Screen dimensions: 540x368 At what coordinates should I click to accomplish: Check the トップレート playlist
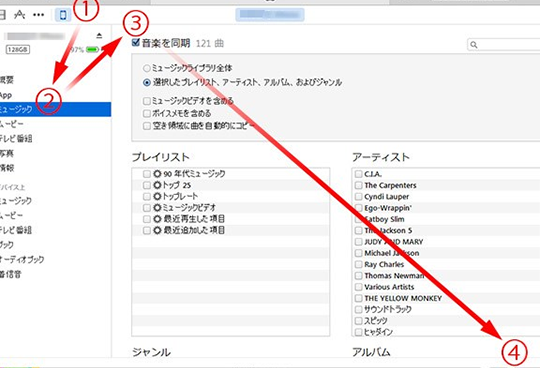pos(147,197)
